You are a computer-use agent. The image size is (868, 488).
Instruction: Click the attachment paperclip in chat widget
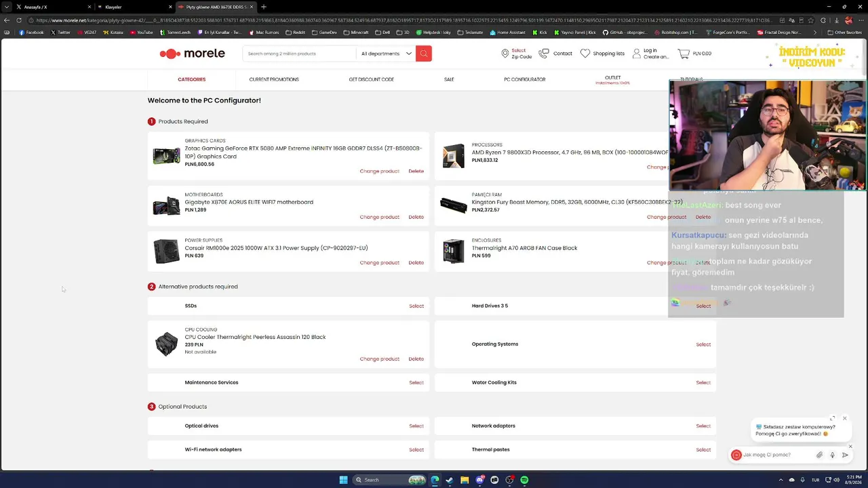pyautogui.click(x=819, y=455)
